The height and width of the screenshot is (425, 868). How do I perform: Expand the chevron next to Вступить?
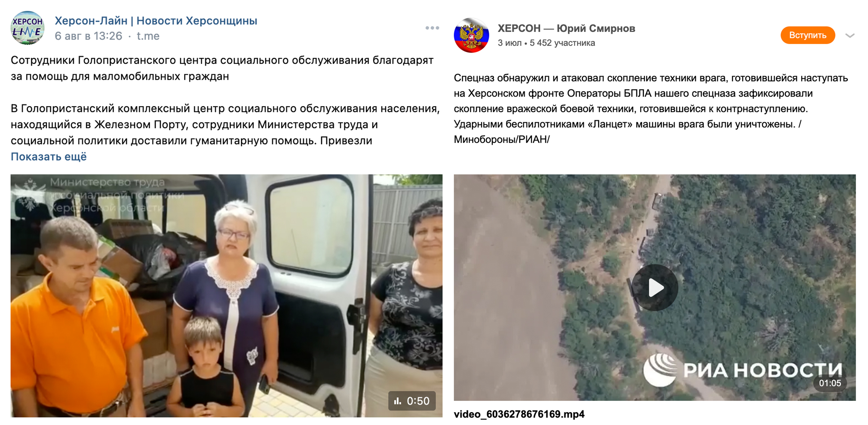coord(850,35)
